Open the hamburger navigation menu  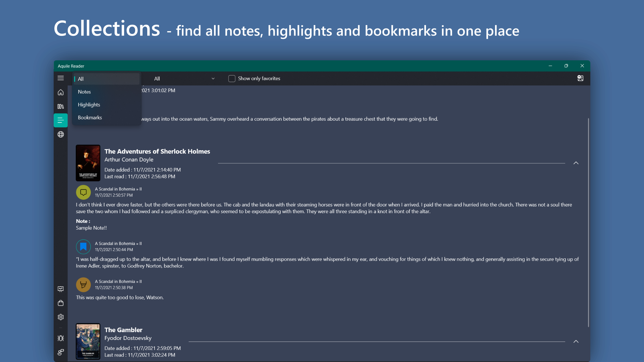click(x=61, y=78)
